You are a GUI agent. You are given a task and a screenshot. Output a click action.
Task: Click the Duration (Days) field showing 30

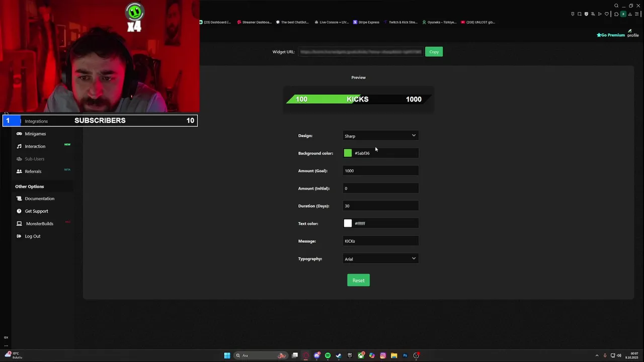[x=380, y=206]
